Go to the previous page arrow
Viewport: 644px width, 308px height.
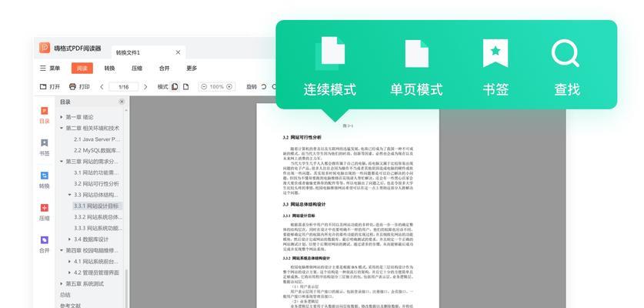click(102, 87)
